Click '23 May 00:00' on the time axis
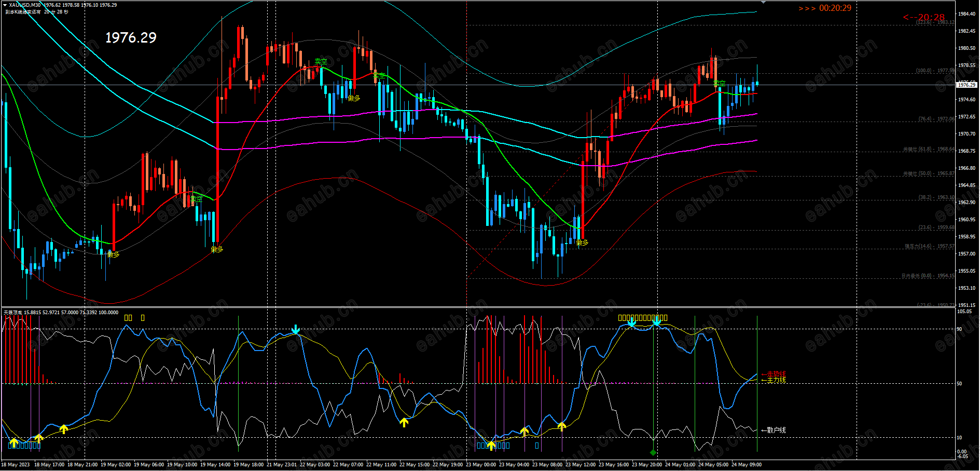The image size is (980, 471). click(481, 465)
